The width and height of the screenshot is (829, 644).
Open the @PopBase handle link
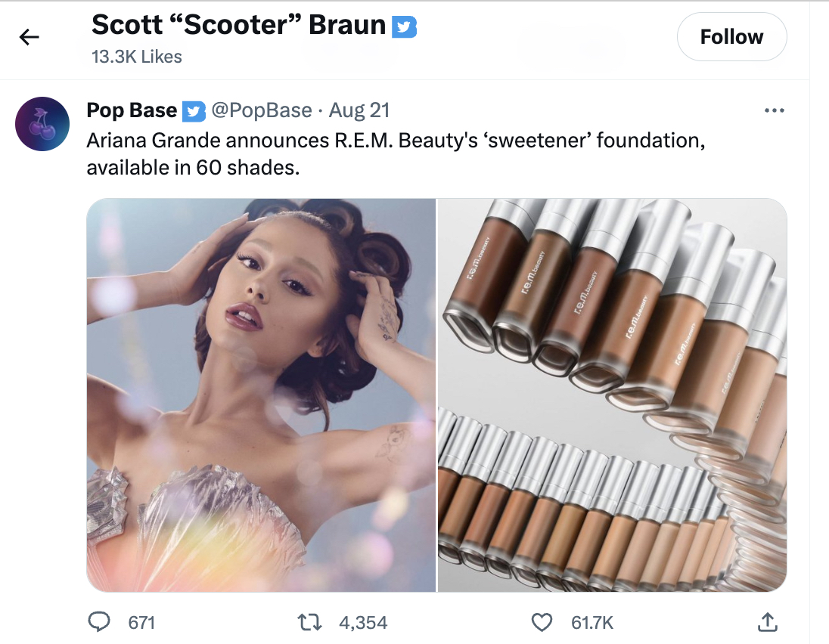coord(261,110)
